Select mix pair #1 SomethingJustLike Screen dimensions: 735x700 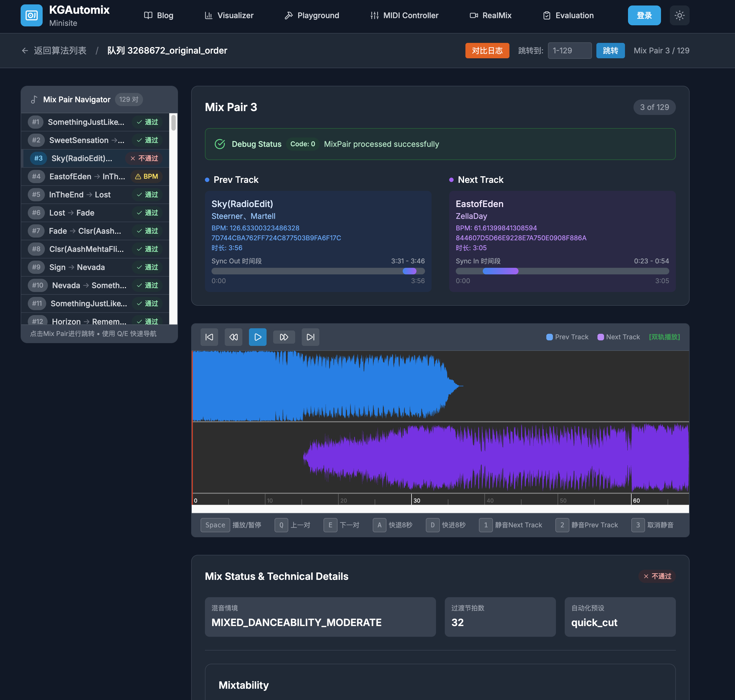(x=95, y=122)
